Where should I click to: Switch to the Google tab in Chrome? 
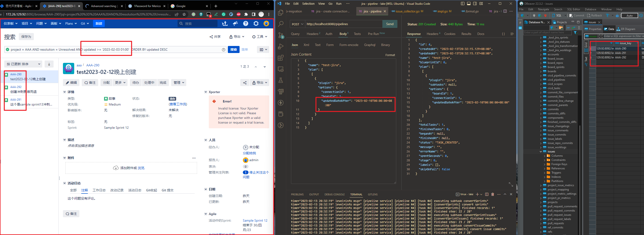[x=190, y=6]
